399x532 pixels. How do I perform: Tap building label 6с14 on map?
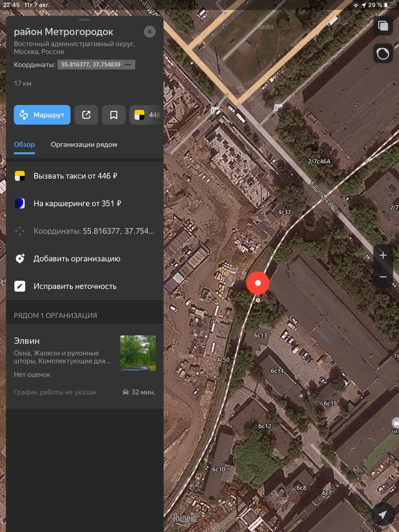[x=277, y=371]
